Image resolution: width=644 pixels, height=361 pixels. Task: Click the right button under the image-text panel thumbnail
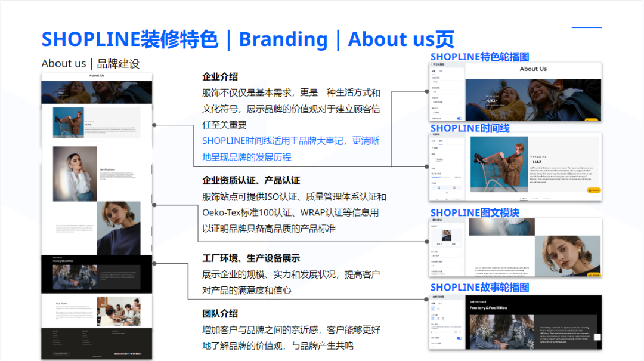pos(454,244)
